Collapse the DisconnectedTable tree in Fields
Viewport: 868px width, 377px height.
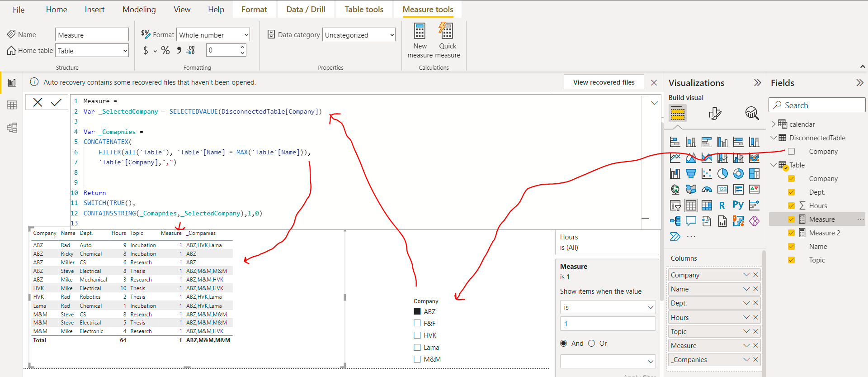(x=774, y=138)
